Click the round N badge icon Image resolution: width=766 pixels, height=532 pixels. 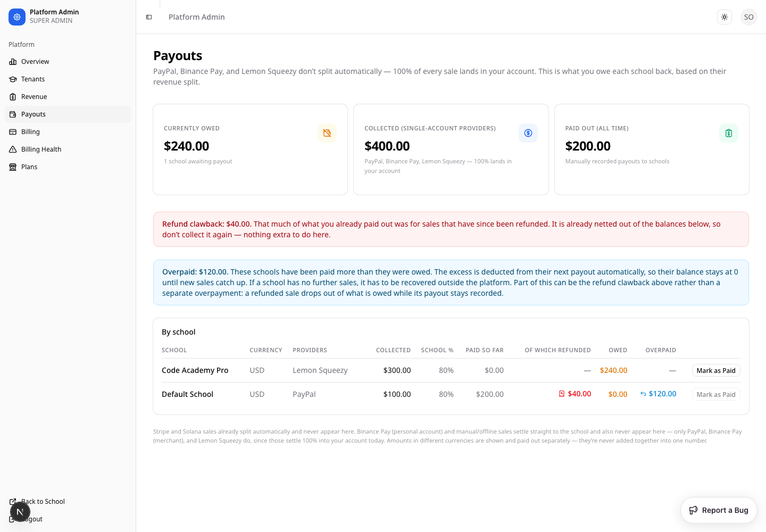20,512
